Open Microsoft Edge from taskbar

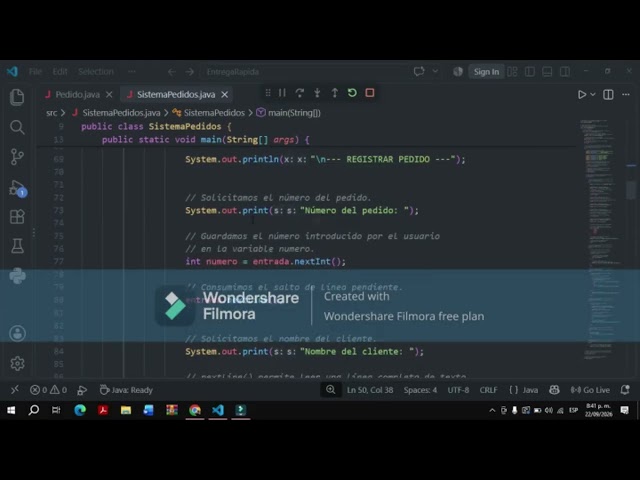coord(80,410)
